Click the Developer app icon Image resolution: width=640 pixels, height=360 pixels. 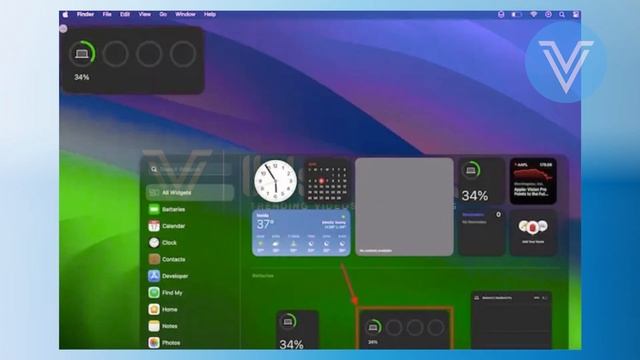pyautogui.click(x=154, y=276)
